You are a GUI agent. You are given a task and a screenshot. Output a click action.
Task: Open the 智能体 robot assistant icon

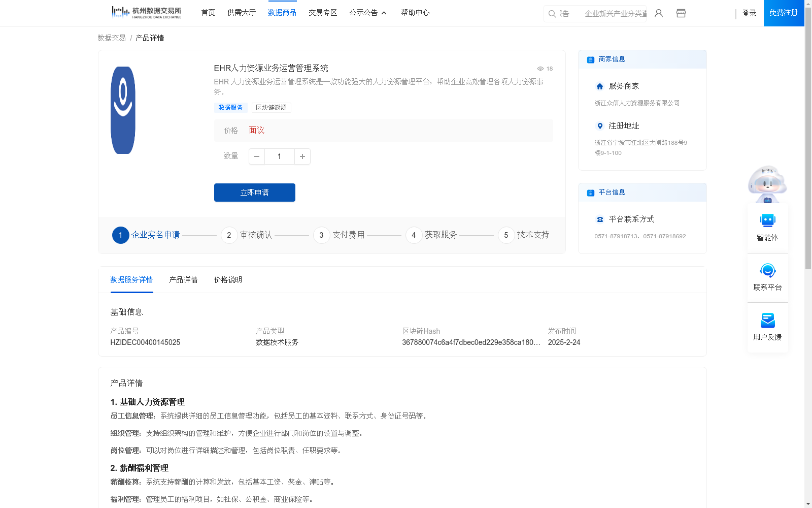(767, 220)
